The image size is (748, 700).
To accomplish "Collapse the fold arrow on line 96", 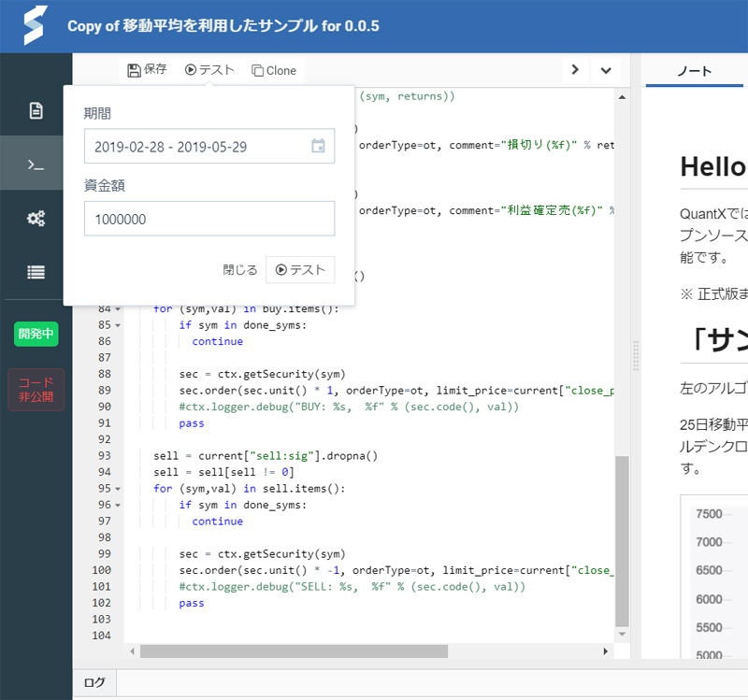I will 118,506.
